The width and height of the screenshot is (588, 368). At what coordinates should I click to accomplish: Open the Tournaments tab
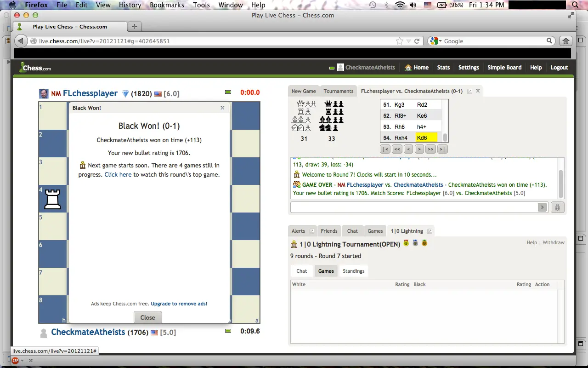pyautogui.click(x=339, y=91)
